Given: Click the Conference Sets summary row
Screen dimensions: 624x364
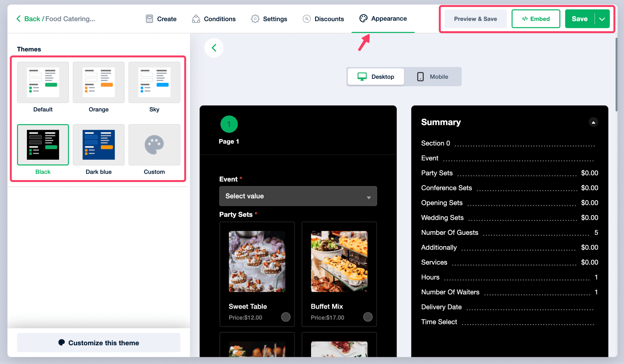Looking at the screenshot, I should click(510, 188).
